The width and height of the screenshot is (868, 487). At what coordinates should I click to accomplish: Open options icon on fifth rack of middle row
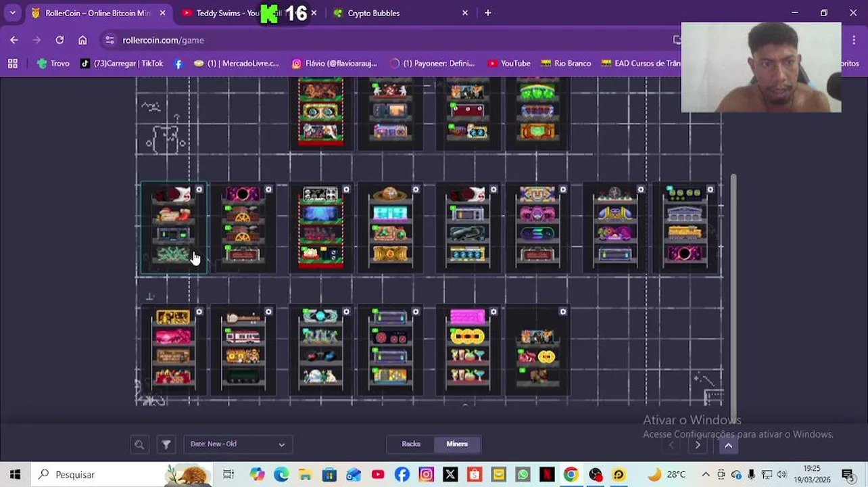tap(493, 190)
